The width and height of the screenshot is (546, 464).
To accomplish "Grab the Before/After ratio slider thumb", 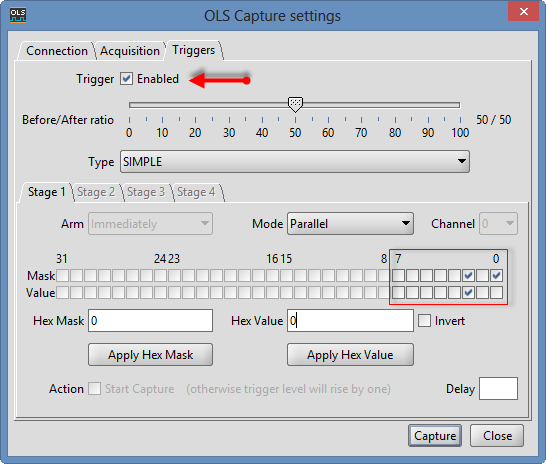I will tap(295, 104).
